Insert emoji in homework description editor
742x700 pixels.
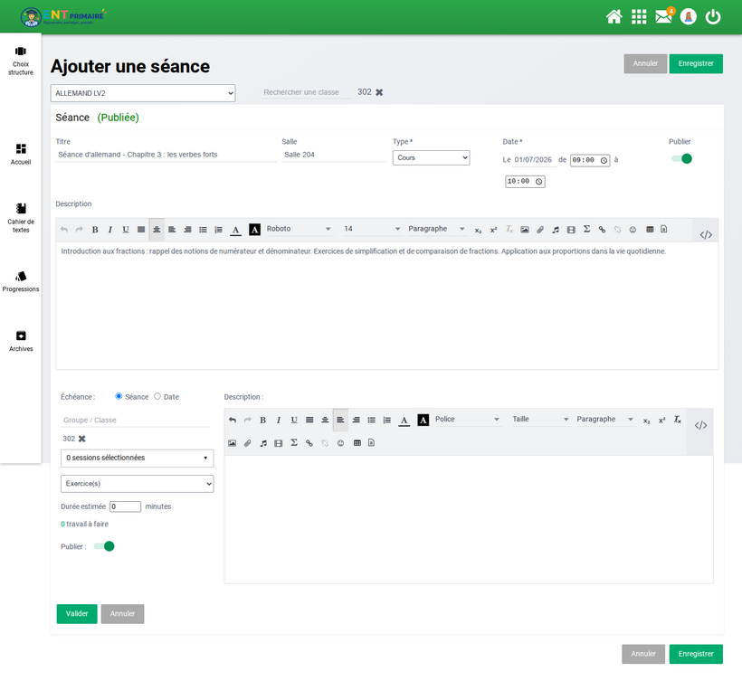click(x=340, y=443)
